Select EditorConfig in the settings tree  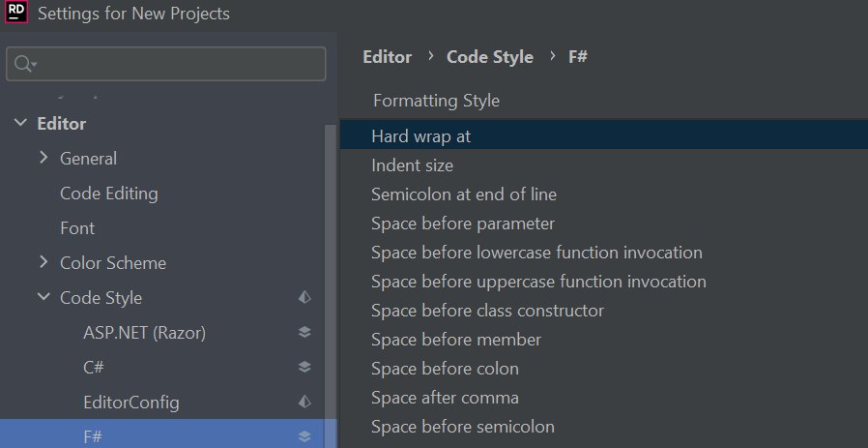coord(131,402)
